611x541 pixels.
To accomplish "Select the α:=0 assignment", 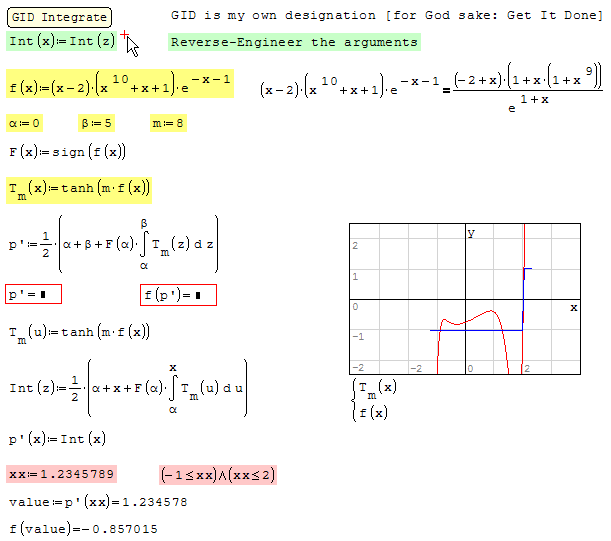I will 25,123.
